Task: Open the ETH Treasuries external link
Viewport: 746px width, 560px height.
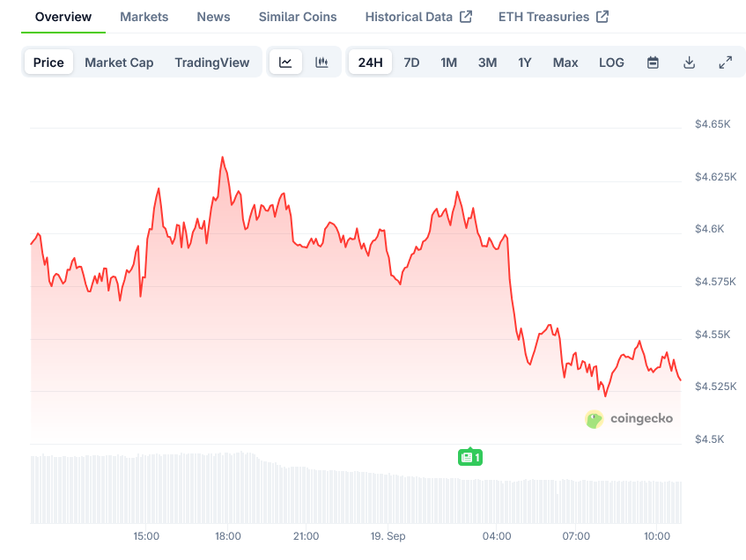Action: click(553, 17)
